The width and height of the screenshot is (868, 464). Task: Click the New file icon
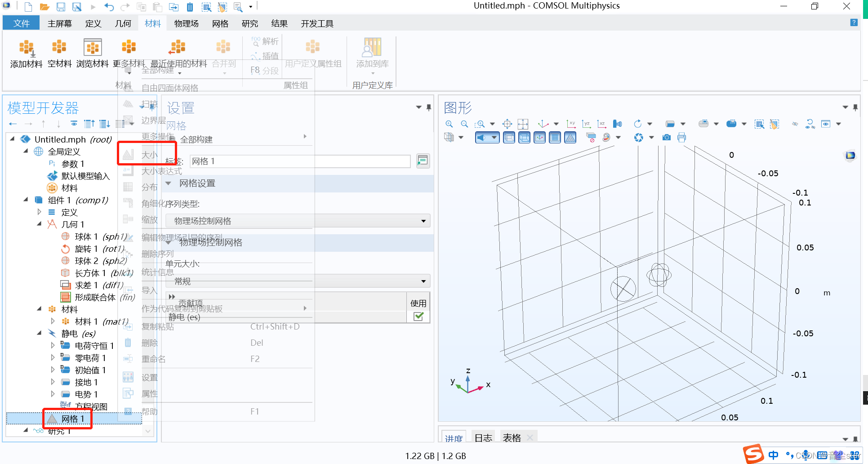point(28,7)
